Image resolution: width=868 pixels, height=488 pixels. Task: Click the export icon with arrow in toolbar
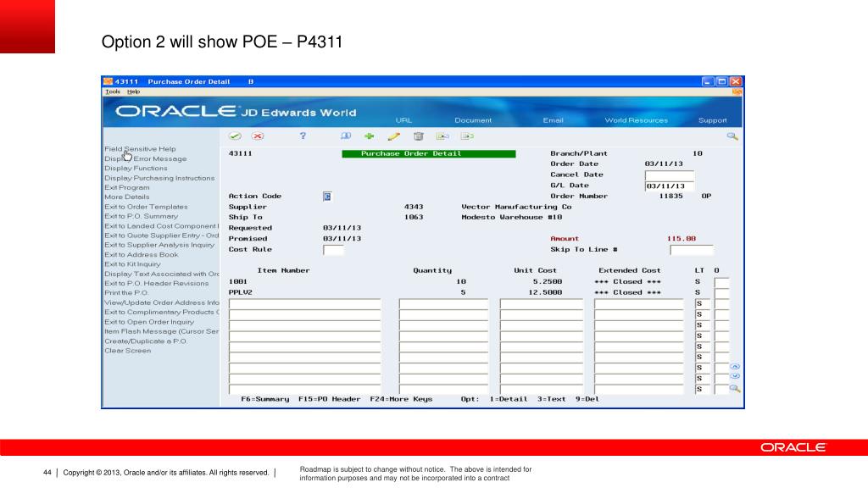click(x=467, y=136)
